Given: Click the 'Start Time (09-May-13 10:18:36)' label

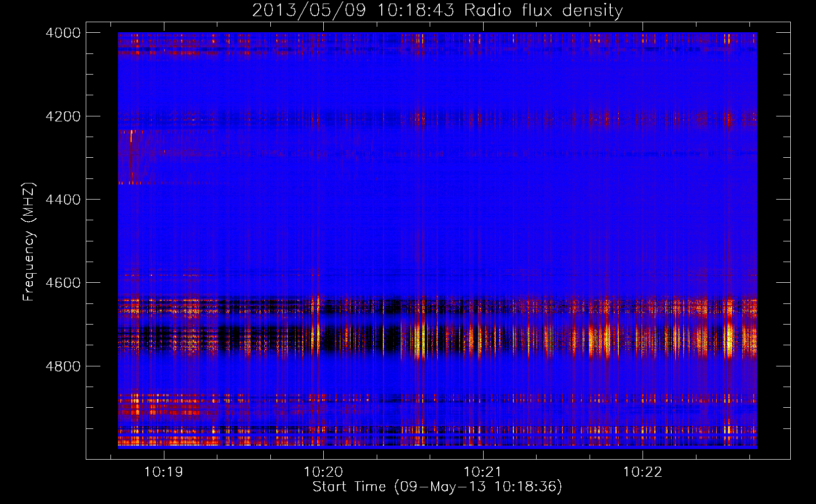Looking at the screenshot, I should click(x=437, y=487).
